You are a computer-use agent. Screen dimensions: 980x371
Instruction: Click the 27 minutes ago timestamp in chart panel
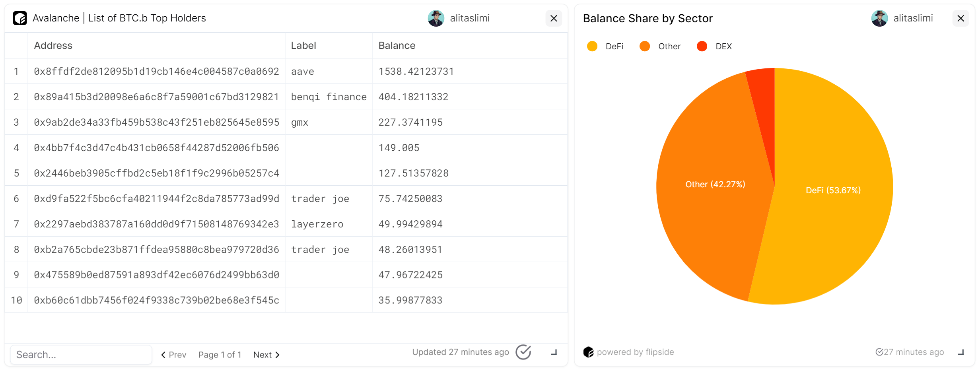coord(914,352)
